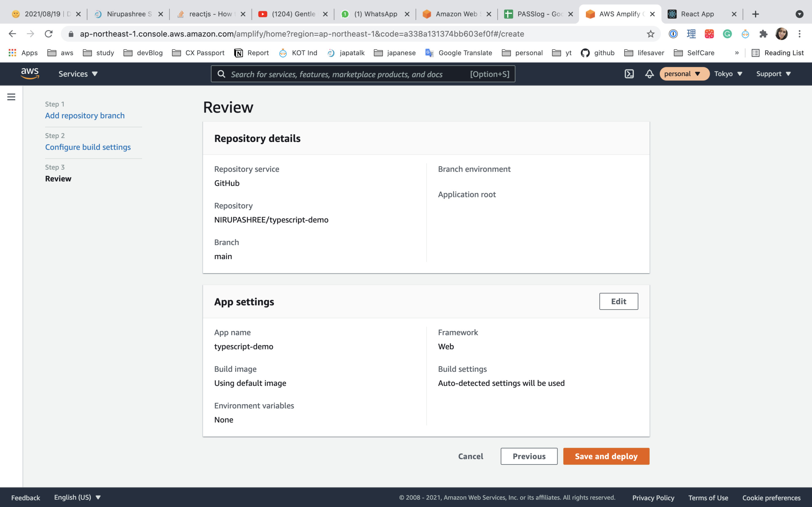The height and width of the screenshot is (507, 812).
Task: Open the 1Password extension
Action: pos(673,34)
